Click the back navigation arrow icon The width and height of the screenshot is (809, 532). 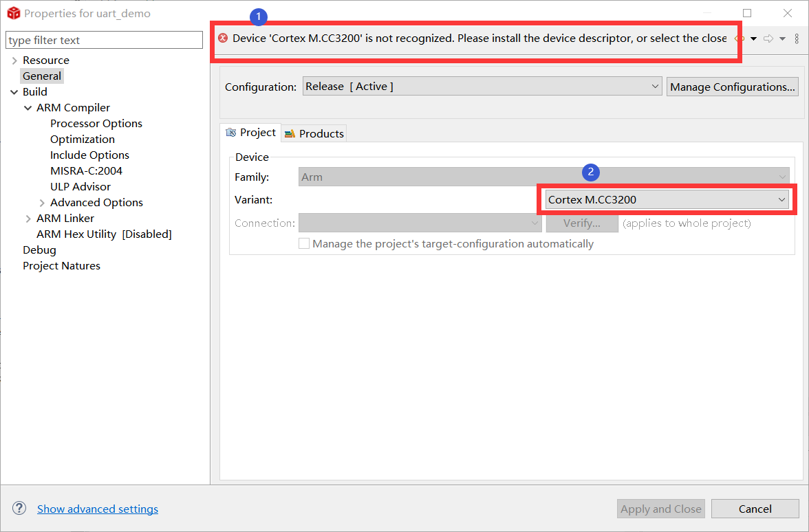[x=739, y=38]
